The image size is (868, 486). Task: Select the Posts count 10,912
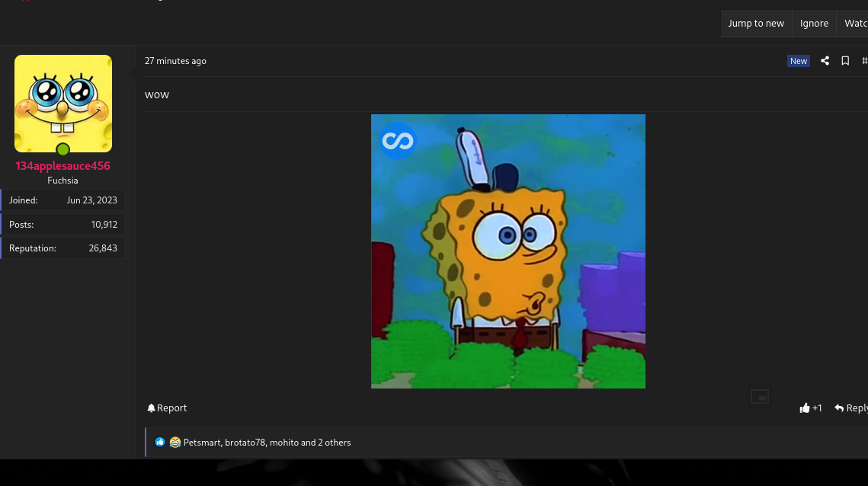tap(104, 224)
